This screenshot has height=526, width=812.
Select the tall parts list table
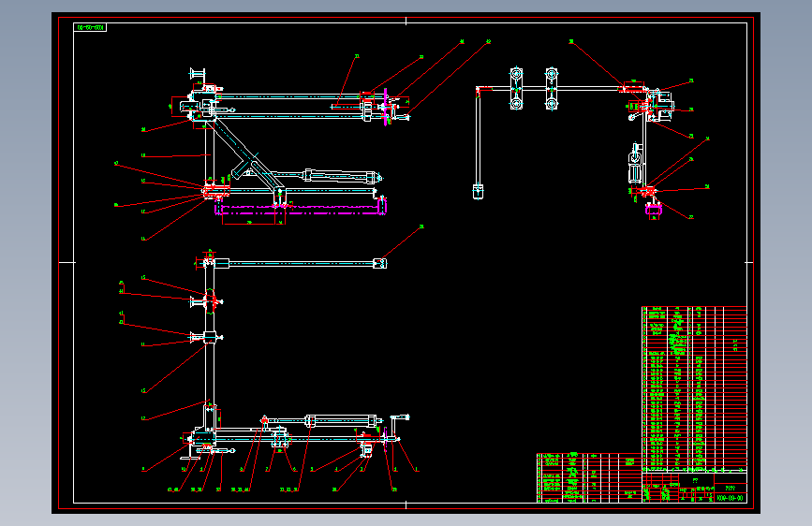[694, 388]
